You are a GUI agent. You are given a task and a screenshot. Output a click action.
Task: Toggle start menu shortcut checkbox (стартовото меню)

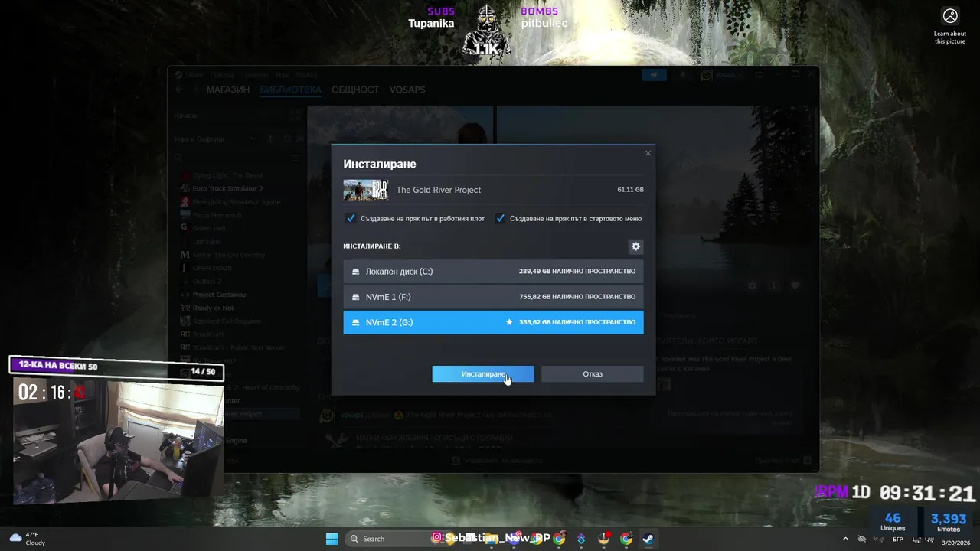tap(500, 218)
